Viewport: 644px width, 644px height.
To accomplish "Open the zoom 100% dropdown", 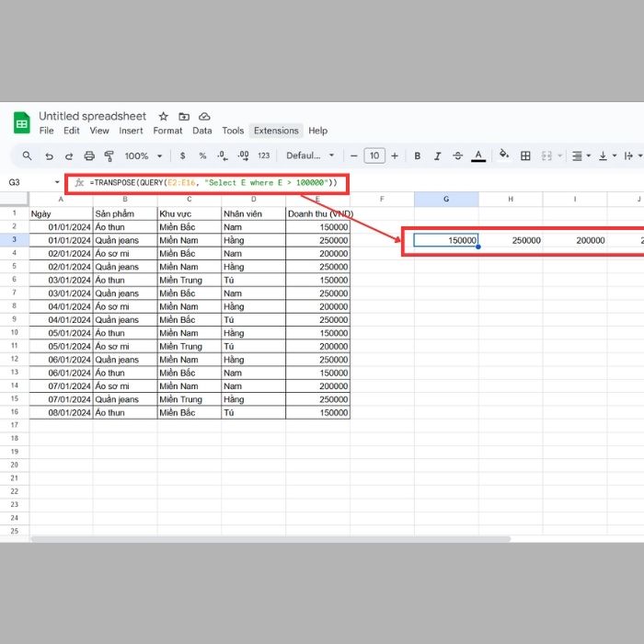I will [x=144, y=156].
